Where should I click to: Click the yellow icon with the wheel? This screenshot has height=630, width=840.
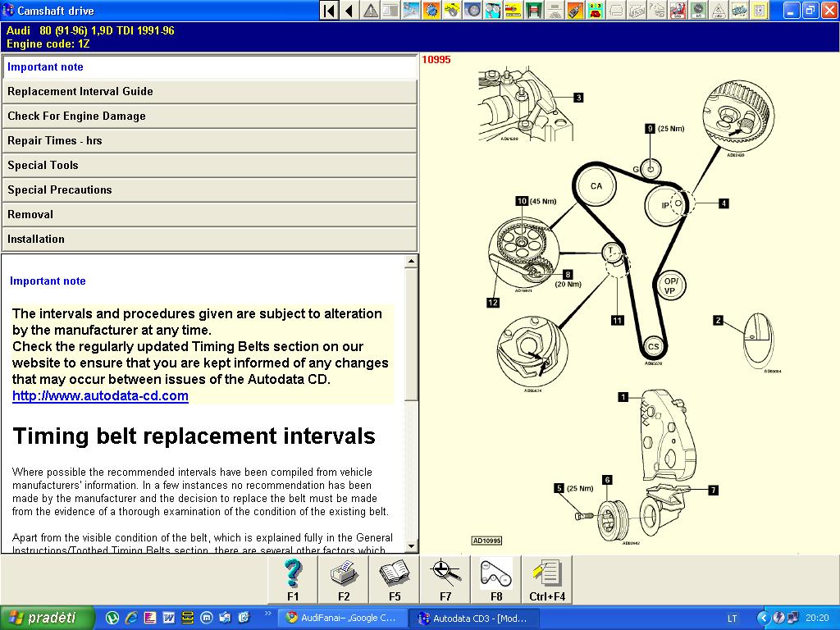pyautogui.click(x=452, y=10)
